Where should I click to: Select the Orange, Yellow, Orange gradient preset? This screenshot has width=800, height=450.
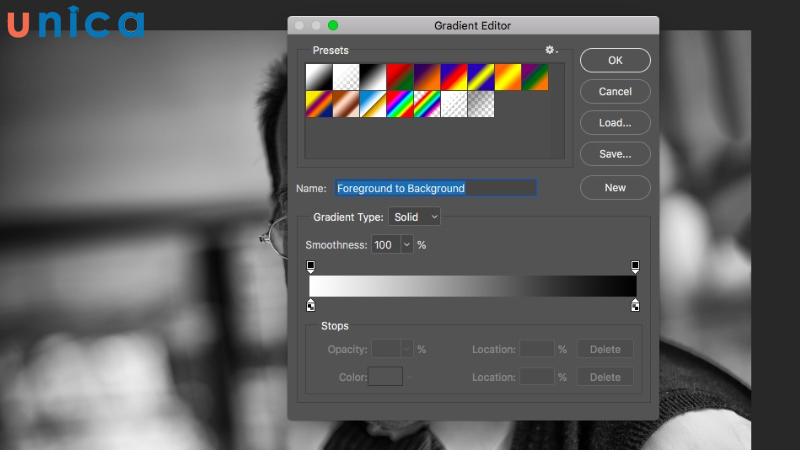[508, 77]
